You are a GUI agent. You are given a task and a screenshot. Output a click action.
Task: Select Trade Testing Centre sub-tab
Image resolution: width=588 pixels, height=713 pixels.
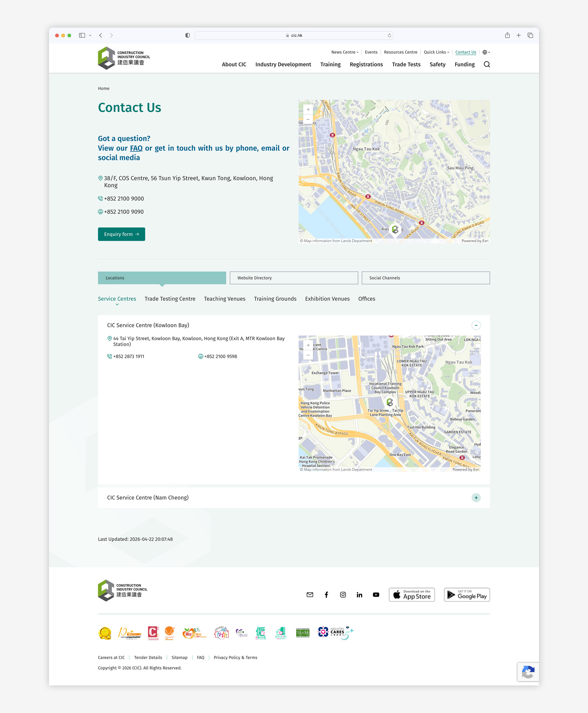click(x=170, y=299)
